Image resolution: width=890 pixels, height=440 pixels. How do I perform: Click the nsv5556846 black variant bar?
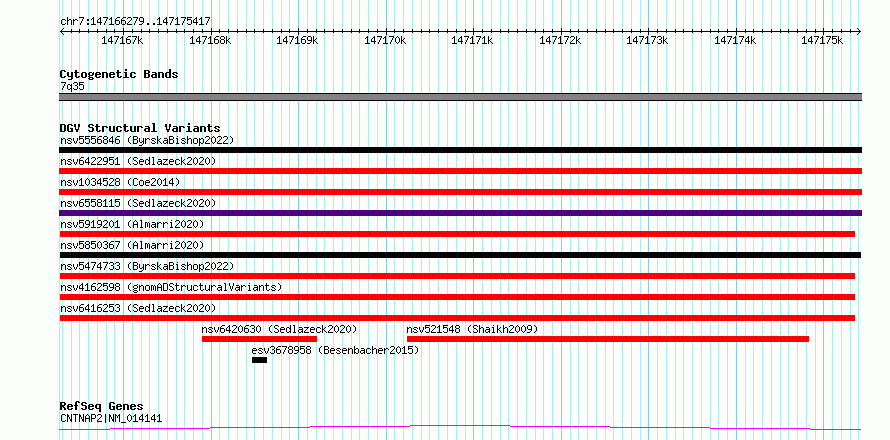pyautogui.click(x=460, y=150)
